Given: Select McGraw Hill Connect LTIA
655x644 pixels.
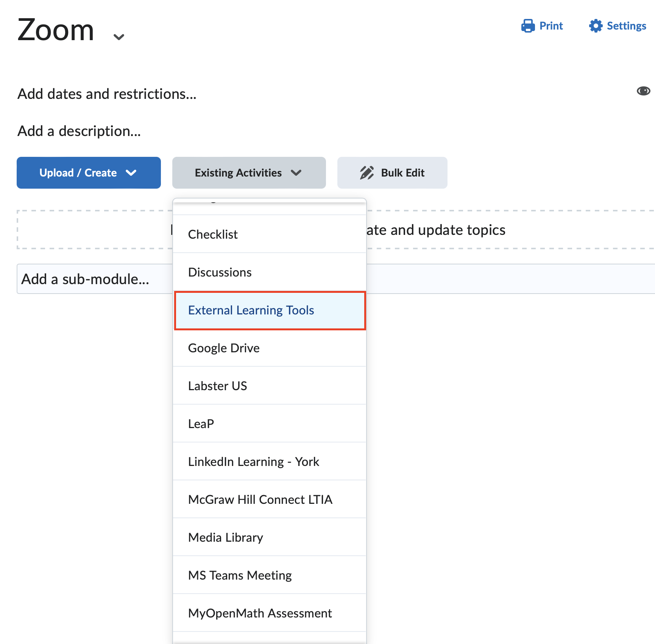Looking at the screenshot, I should pos(270,499).
